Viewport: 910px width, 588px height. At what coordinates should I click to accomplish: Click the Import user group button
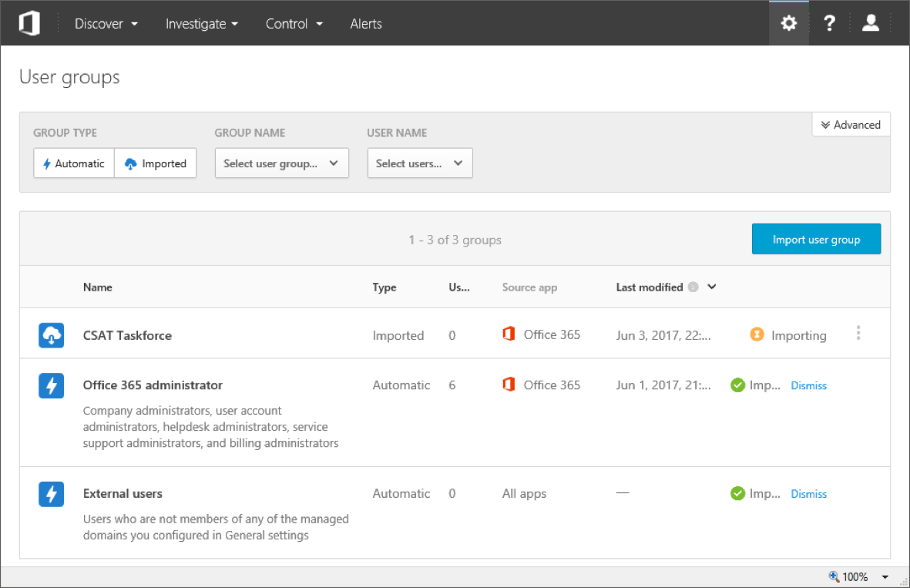(x=816, y=239)
